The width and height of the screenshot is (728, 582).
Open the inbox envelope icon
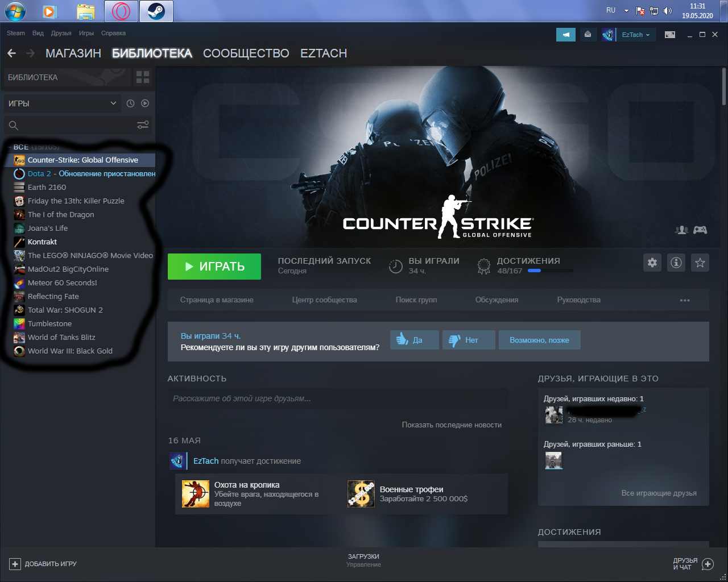pos(588,35)
